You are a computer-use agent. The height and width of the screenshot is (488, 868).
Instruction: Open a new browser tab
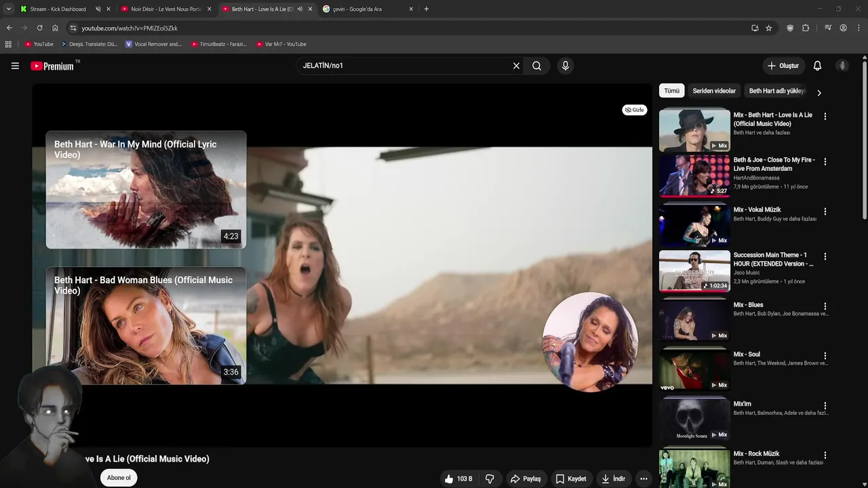426,9
